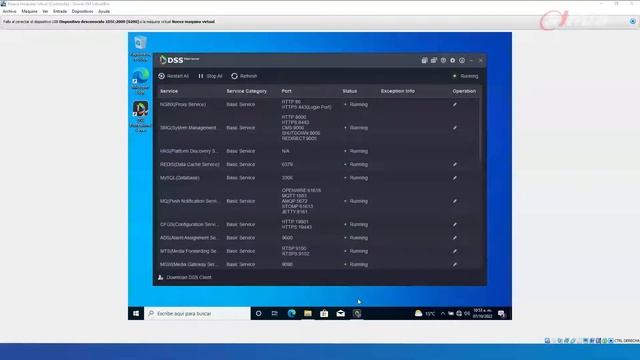Select the MySQL(Database) row name
The width and height of the screenshot is (640, 360).
[x=180, y=178]
